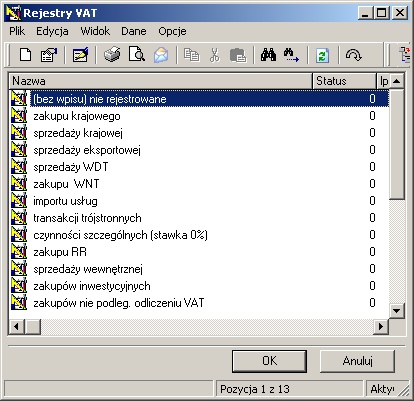
Task: Open the Dane menu
Action: click(x=134, y=31)
